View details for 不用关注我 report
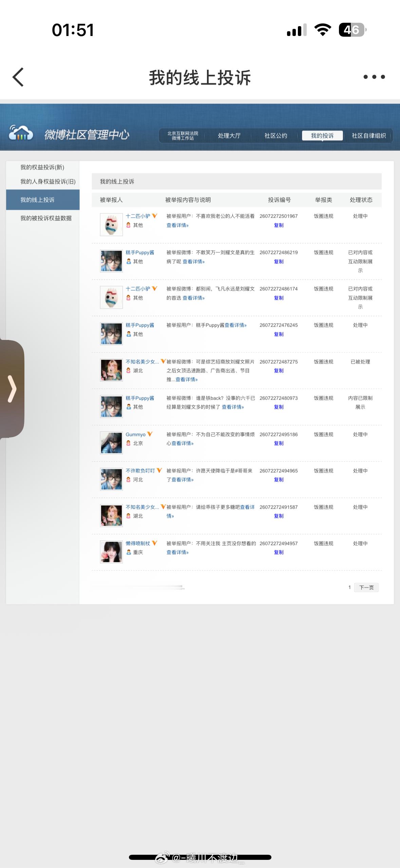The height and width of the screenshot is (868, 400). click(177, 552)
